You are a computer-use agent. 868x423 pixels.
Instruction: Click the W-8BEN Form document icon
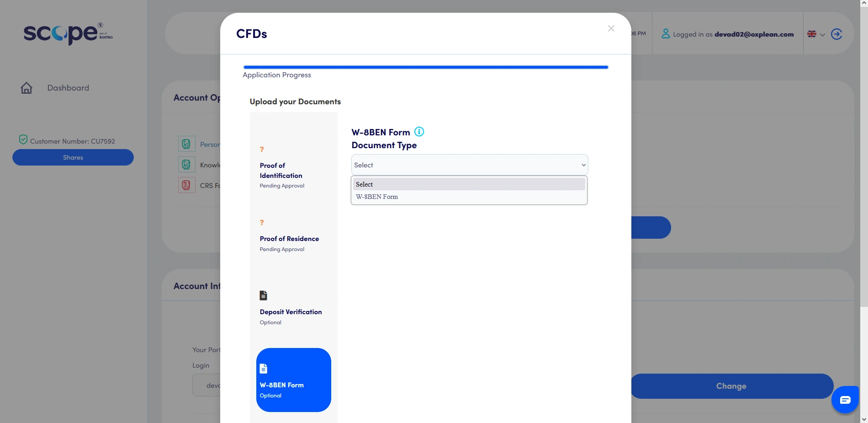click(x=263, y=368)
